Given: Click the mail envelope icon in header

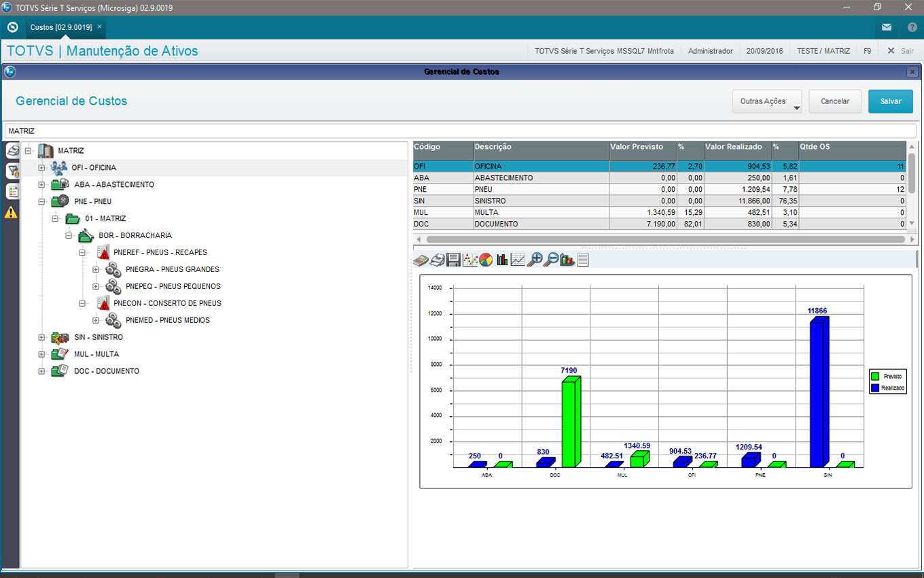Looking at the screenshot, I should pyautogui.click(x=887, y=27).
